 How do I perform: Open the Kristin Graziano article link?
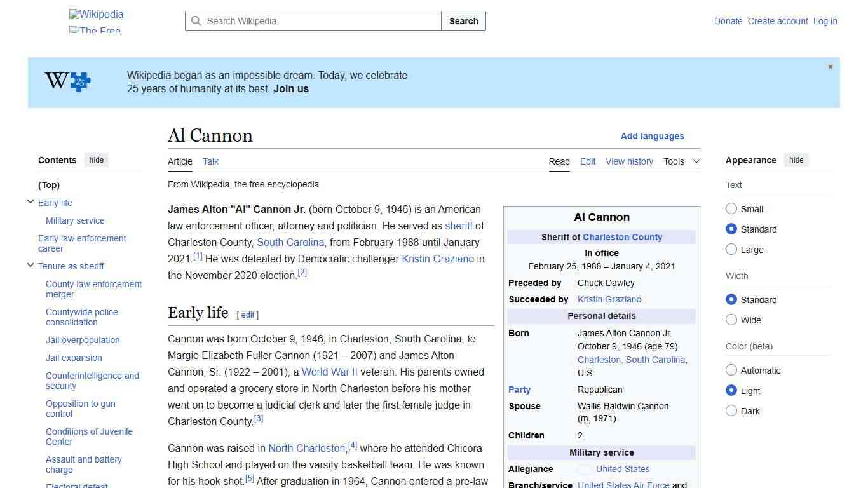tap(438, 259)
